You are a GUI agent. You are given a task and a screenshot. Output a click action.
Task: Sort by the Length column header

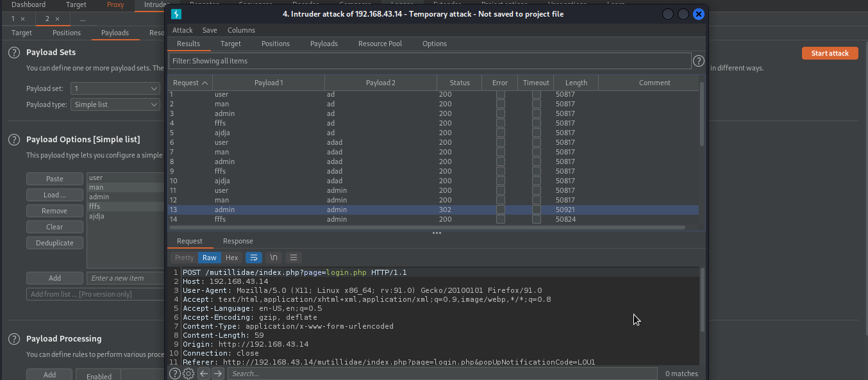576,83
